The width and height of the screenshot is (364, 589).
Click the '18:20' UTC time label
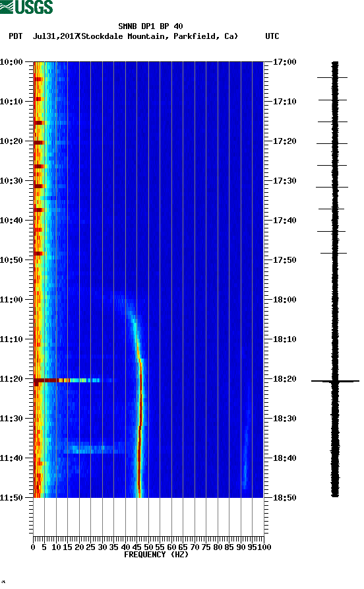click(x=284, y=378)
